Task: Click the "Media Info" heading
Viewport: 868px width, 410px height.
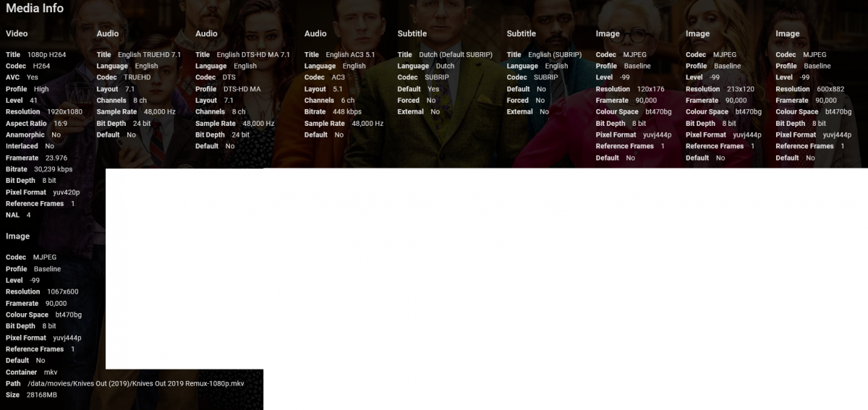Action: tap(35, 9)
